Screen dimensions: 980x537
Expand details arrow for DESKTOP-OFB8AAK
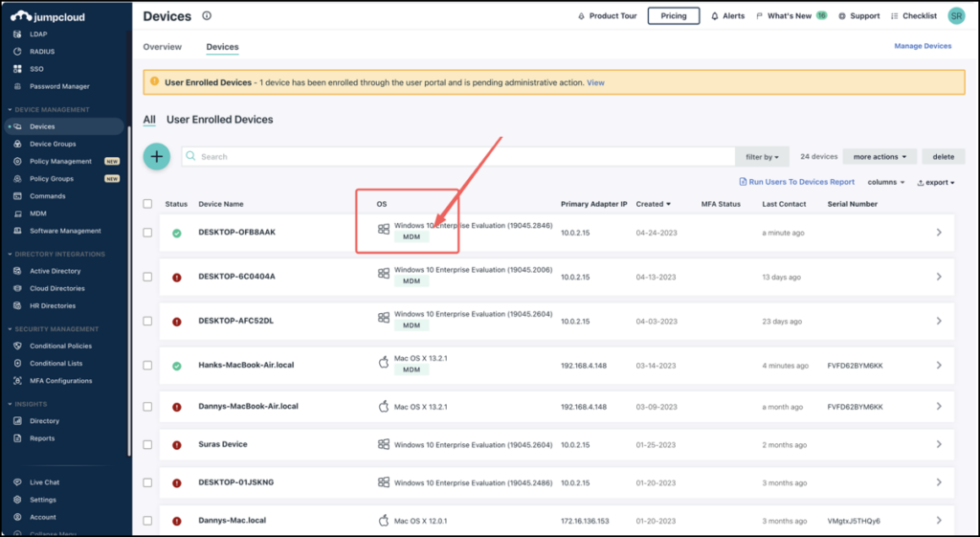[x=939, y=233]
